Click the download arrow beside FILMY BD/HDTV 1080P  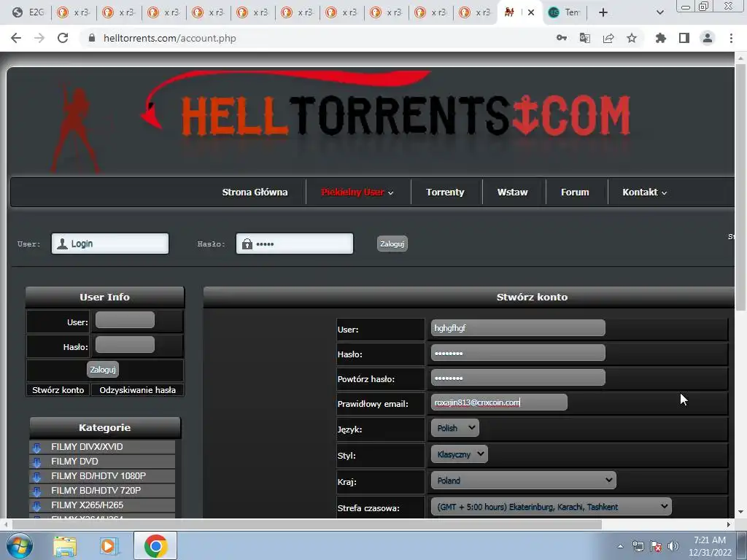[36, 477]
